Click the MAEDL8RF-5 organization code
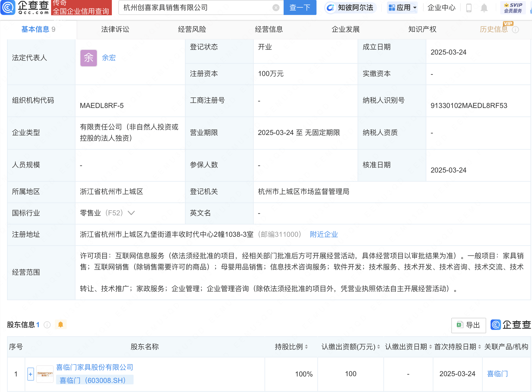The image size is (532, 392). [102, 106]
